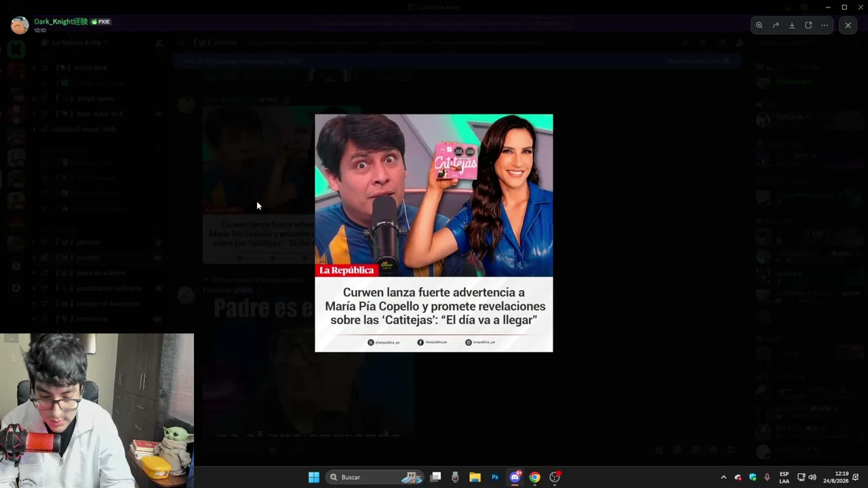Click the Dark_Knight author avatar

coord(20,25)
